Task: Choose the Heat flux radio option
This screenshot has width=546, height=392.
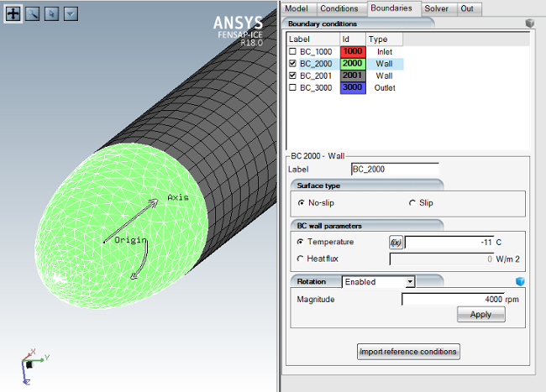Action: (301, 259)
